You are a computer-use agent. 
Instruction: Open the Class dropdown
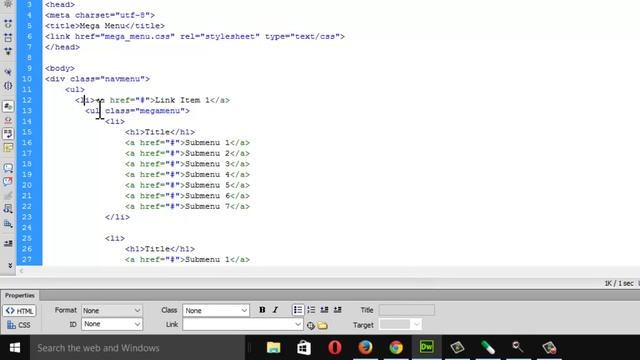pos(216,311)
